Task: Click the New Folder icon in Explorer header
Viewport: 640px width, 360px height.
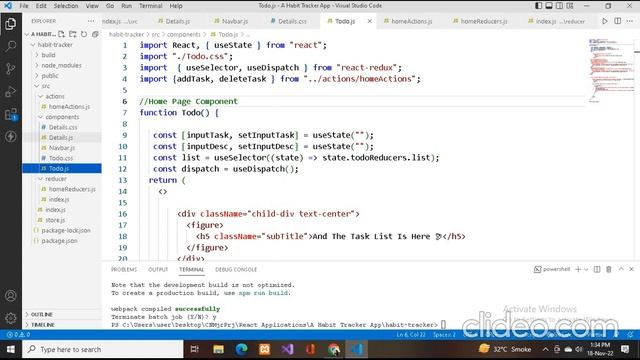Action: click(73, 34)
